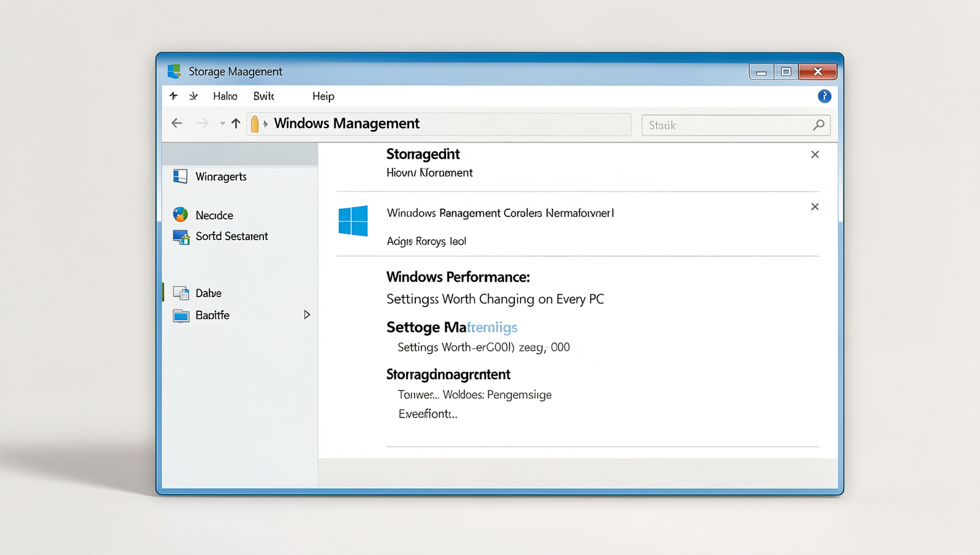This screenshot has width=980, height=555.
Task: Click the Storage Management title bar app icon
Action: [175, 71]
